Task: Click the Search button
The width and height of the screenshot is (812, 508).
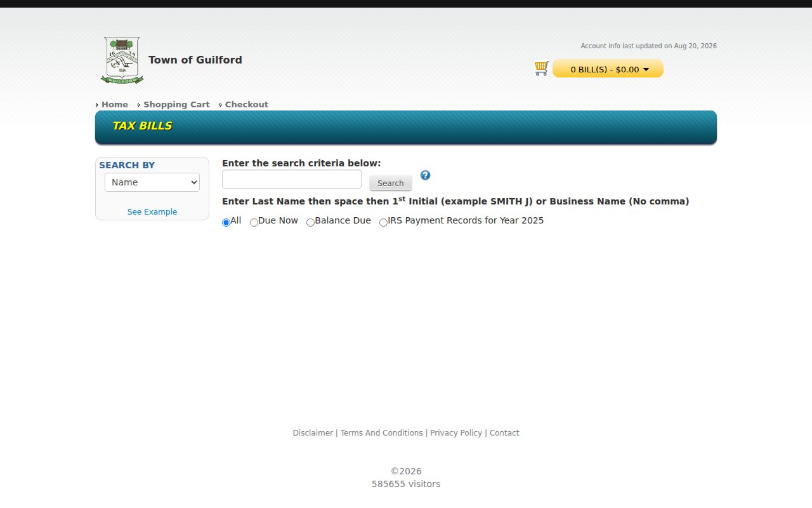Action: tap(391, 183)
